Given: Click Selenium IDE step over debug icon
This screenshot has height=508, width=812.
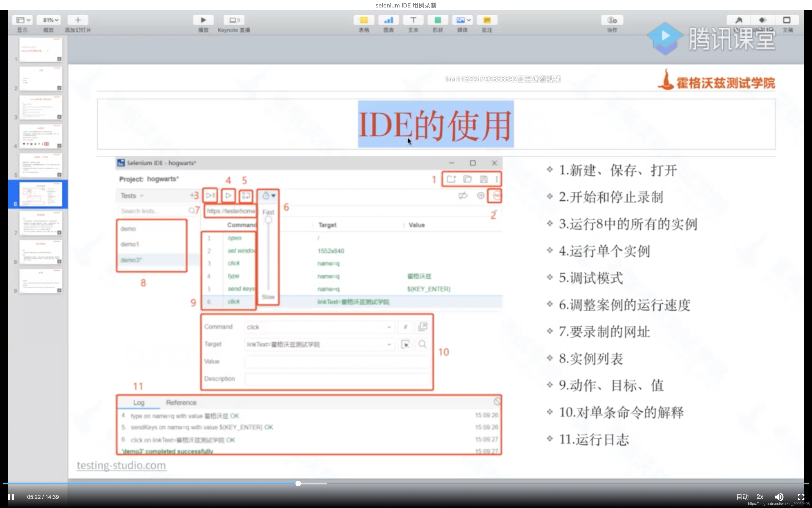Looking at the screenshot, I should (x=246, y=195).
